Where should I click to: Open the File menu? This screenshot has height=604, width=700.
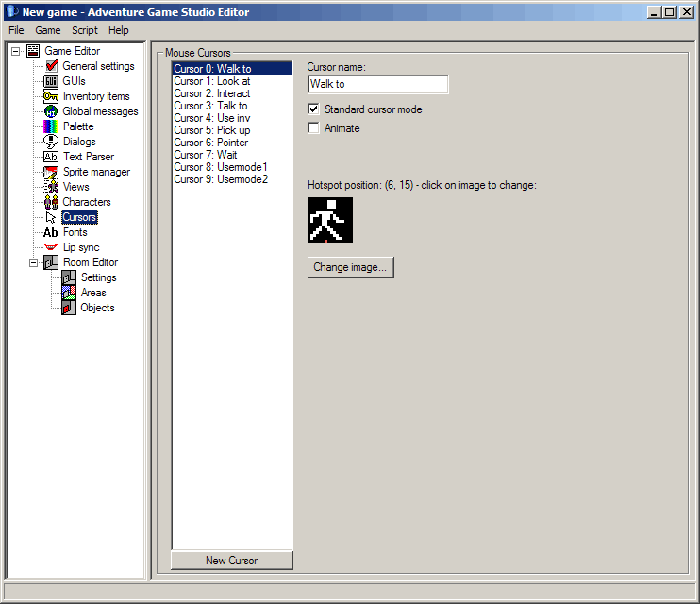16,30
